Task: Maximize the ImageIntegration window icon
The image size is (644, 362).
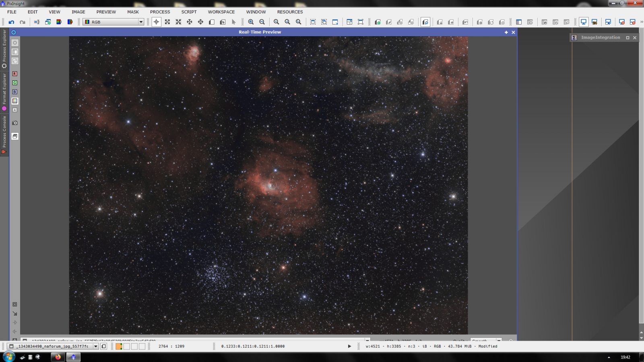Action: [627, 37]
